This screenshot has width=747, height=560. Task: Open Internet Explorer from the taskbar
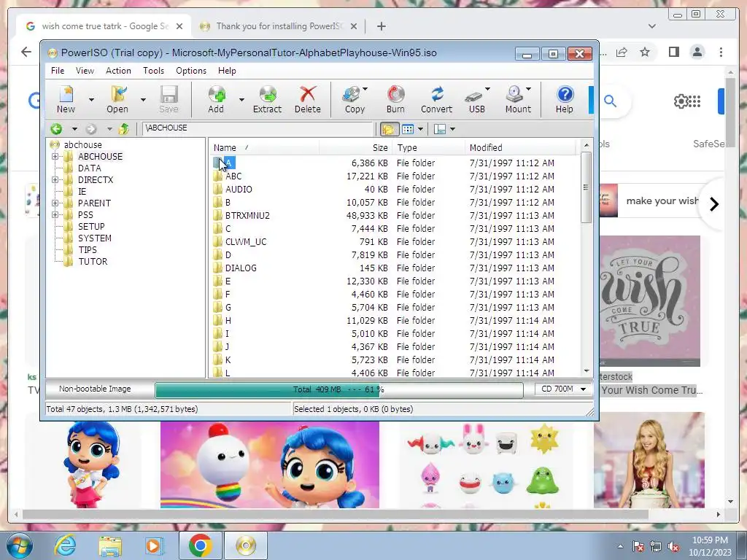click(x=65, y=545)
